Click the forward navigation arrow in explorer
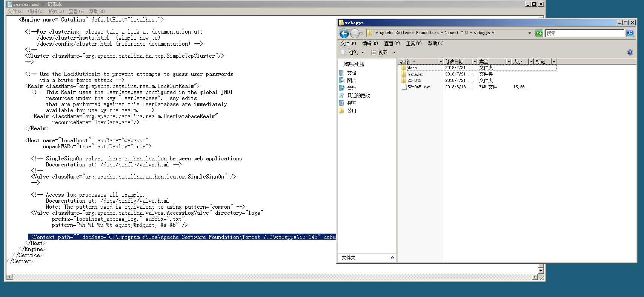The image size is (644, 297). click(354, 34)
